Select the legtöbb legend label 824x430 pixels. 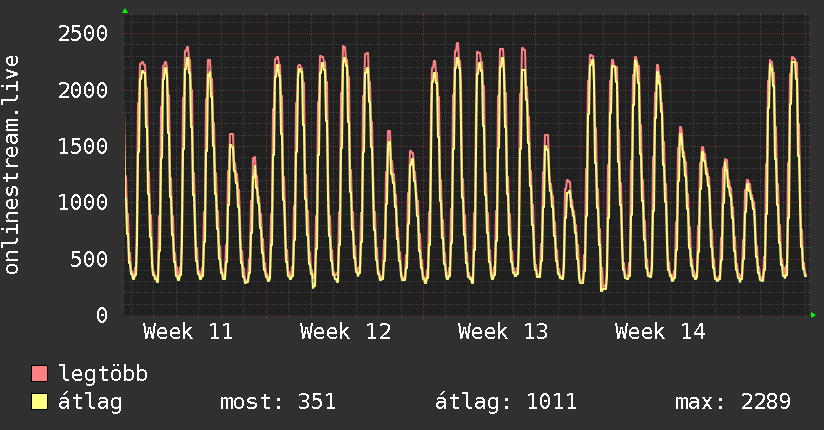coord(103,374)
